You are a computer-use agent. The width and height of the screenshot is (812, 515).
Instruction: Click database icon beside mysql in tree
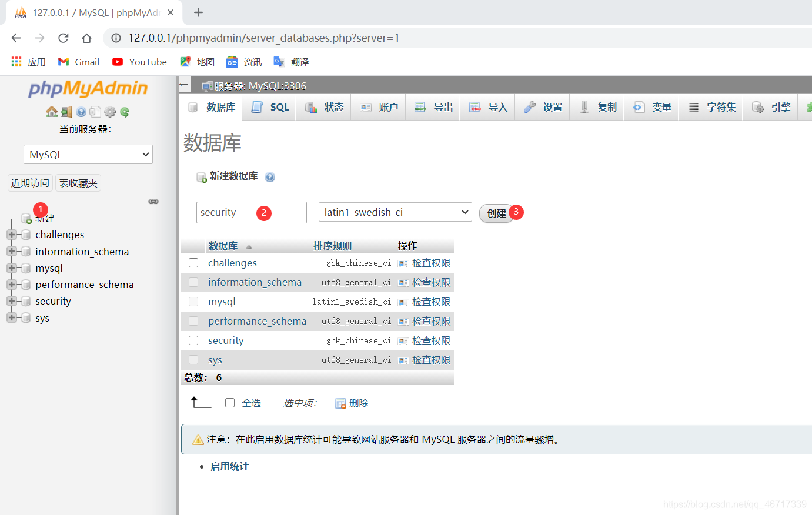coord(26,268)
